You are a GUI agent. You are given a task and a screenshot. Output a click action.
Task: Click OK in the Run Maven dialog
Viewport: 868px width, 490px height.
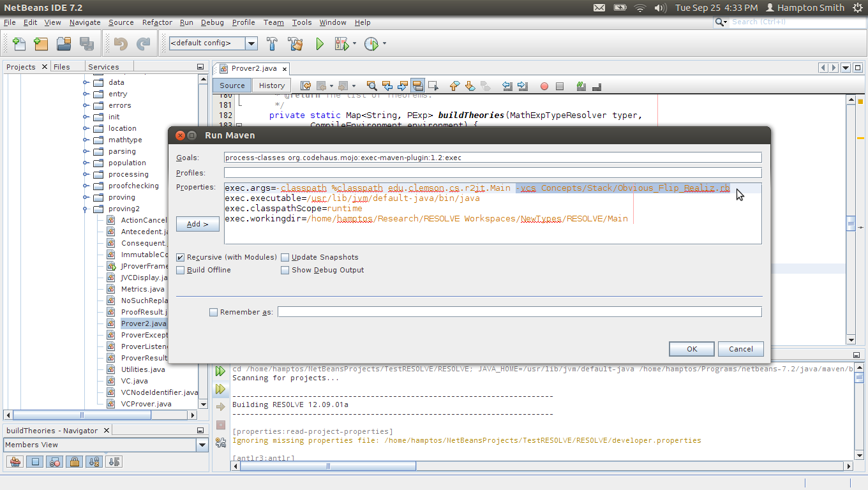click(692, 349)
